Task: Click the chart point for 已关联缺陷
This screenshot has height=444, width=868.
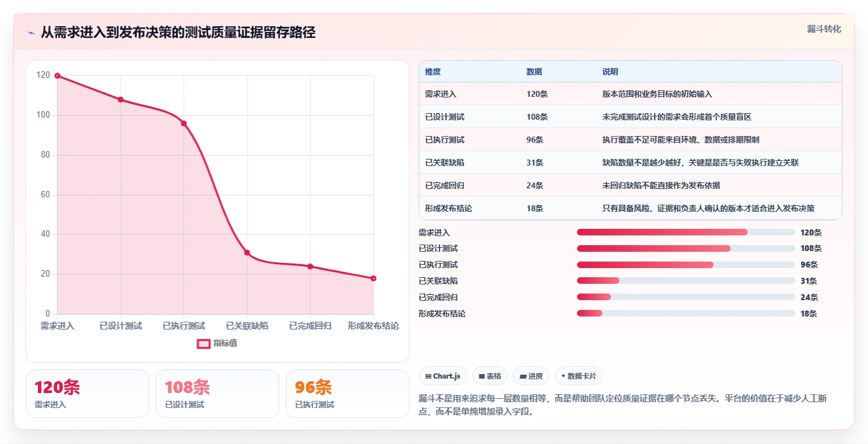Action: pyautogui.click(x=247, y=252)
